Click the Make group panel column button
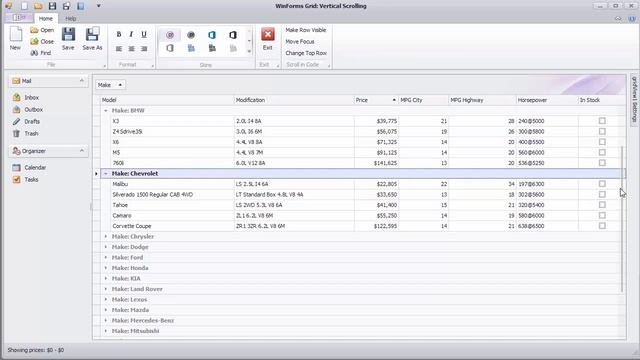This screenshot has height=360, width=640. tap(110, 85)
